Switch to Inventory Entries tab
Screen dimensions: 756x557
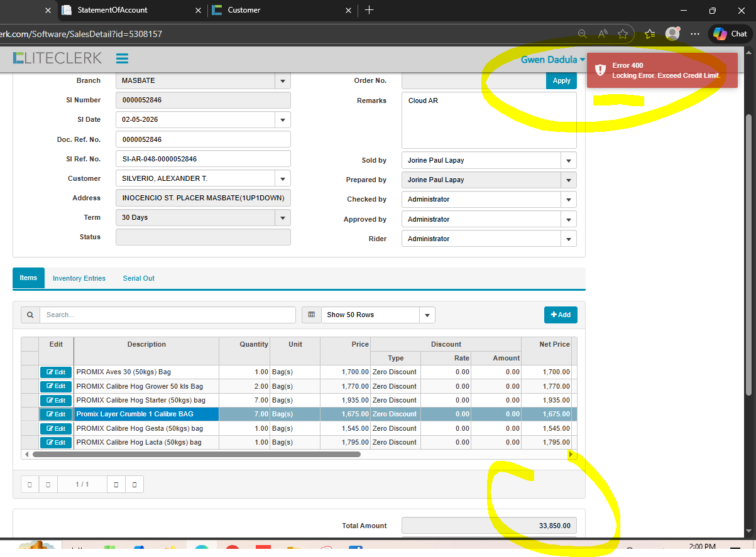click(x=79, y=278)
